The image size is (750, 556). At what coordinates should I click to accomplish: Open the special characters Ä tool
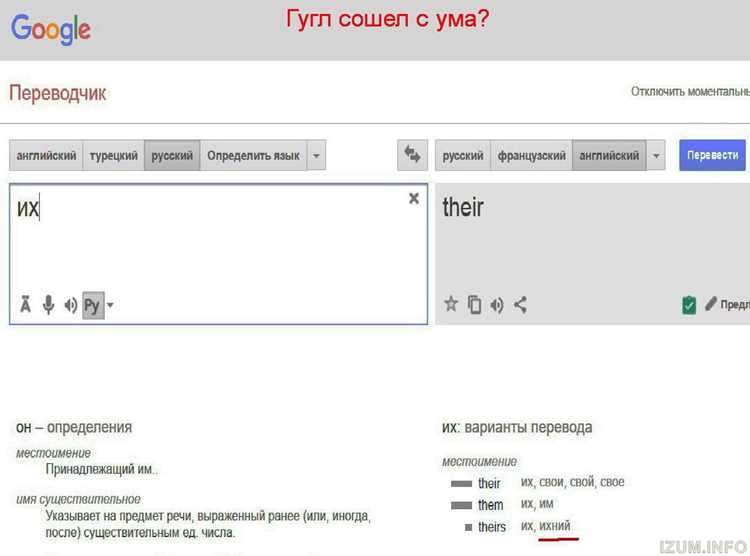click(x=25, y=305)
